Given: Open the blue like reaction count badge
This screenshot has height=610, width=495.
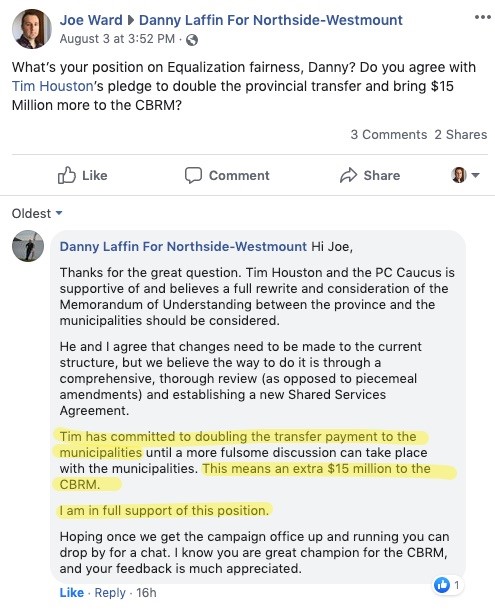Looking at the screenshot, I should tap(447, 585).
